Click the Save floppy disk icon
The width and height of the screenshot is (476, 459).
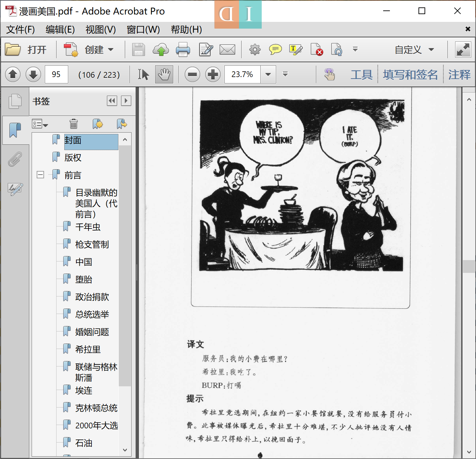pos(138,50)
